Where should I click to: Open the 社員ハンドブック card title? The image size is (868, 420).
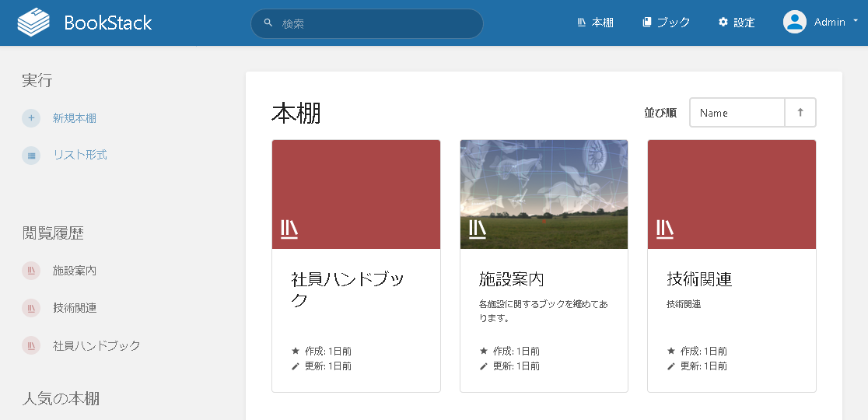point(347,289)
